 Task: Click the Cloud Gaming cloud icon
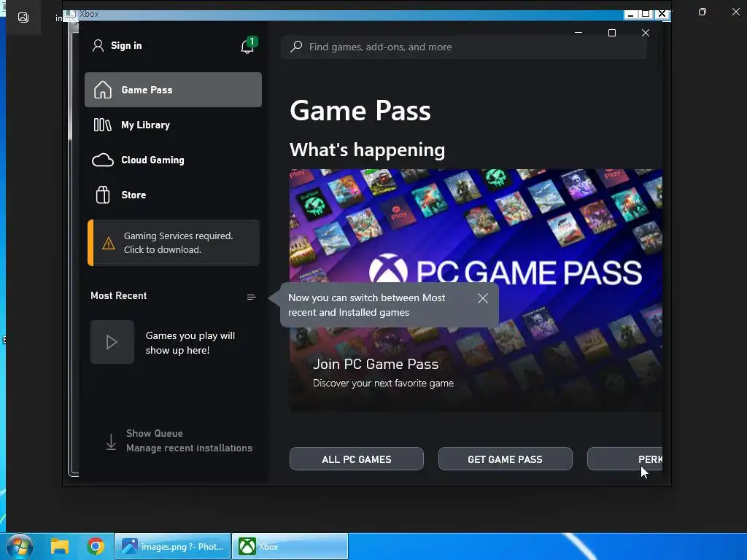tap(102, 160)
